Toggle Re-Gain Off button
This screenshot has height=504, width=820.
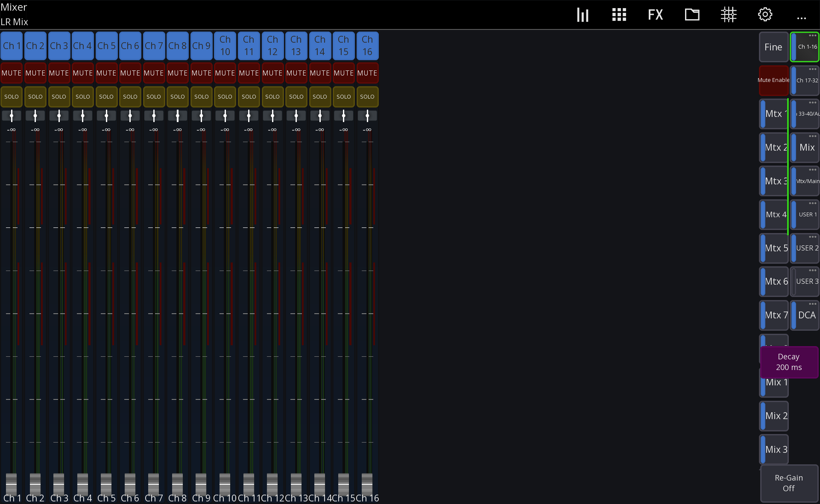[789, 483]
